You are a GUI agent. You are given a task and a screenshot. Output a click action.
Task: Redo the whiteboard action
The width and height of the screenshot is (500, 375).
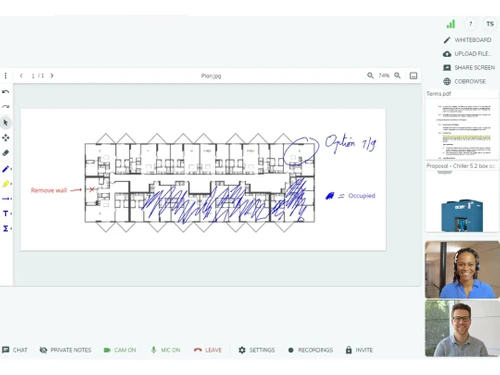click(x=6, y=107)
